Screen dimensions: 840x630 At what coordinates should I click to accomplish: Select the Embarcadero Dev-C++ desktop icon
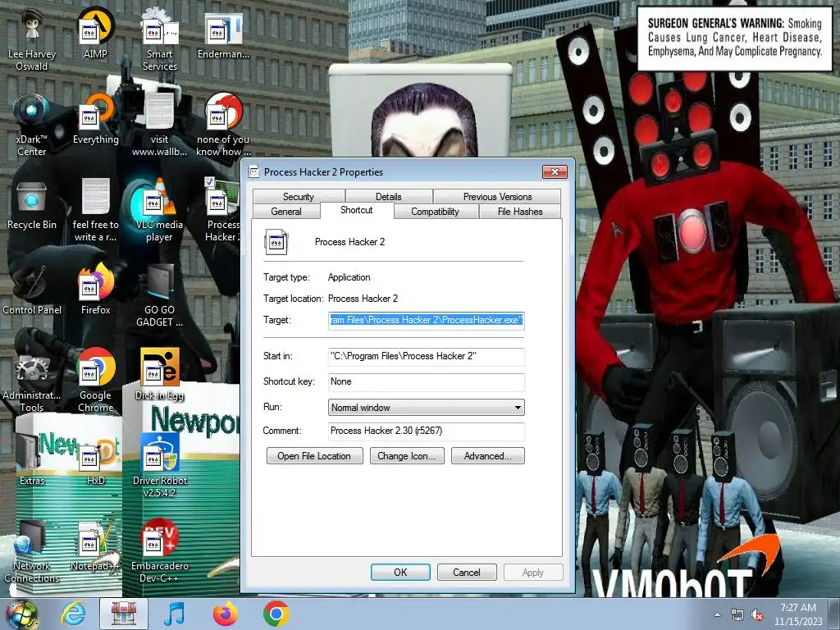coord(159,550)
